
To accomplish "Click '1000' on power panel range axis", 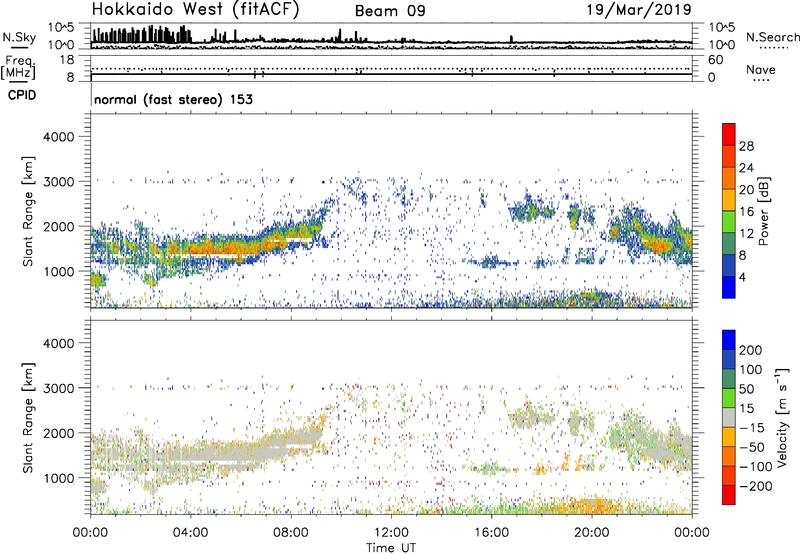I will 58,271.
